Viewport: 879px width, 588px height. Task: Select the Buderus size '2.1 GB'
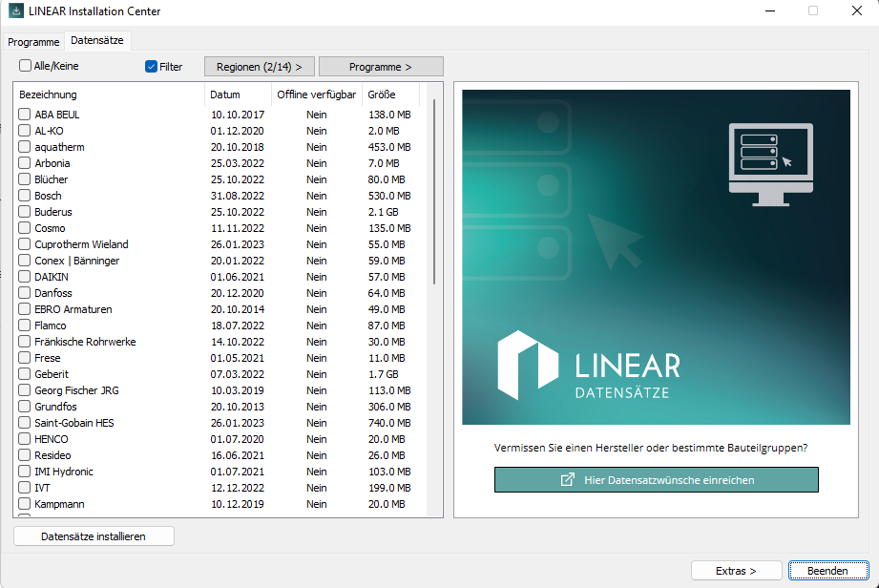tap(384, 212)
